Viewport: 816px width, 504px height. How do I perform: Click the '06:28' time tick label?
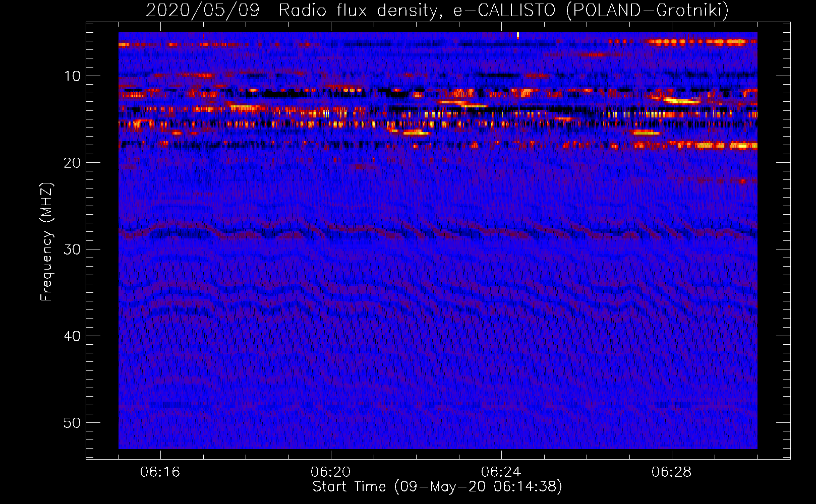coord(672,472)
